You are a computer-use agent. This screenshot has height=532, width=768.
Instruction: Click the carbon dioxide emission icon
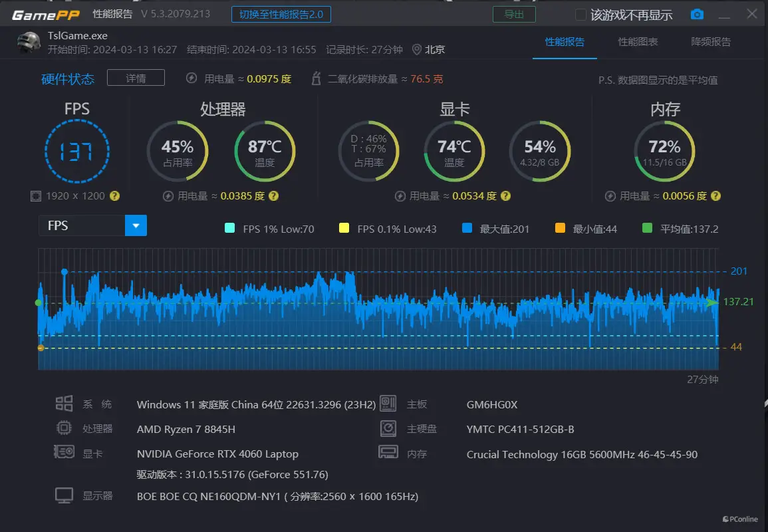316,78
